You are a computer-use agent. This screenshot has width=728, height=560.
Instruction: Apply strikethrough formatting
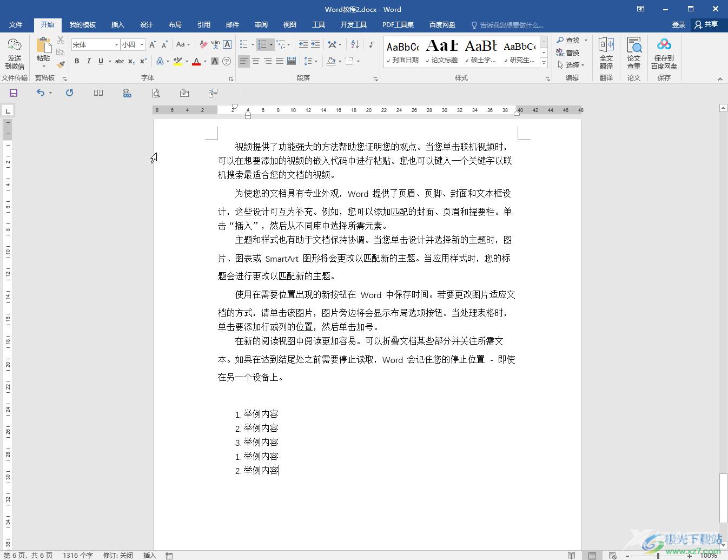pos(120,61)
